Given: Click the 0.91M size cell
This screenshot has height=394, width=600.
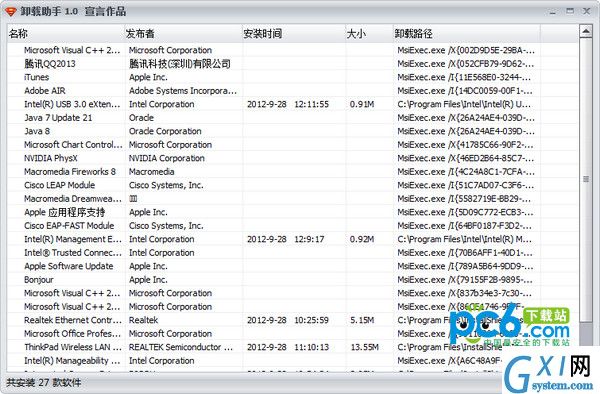Looking at the screenshot, I should click(x=362, y=104).
